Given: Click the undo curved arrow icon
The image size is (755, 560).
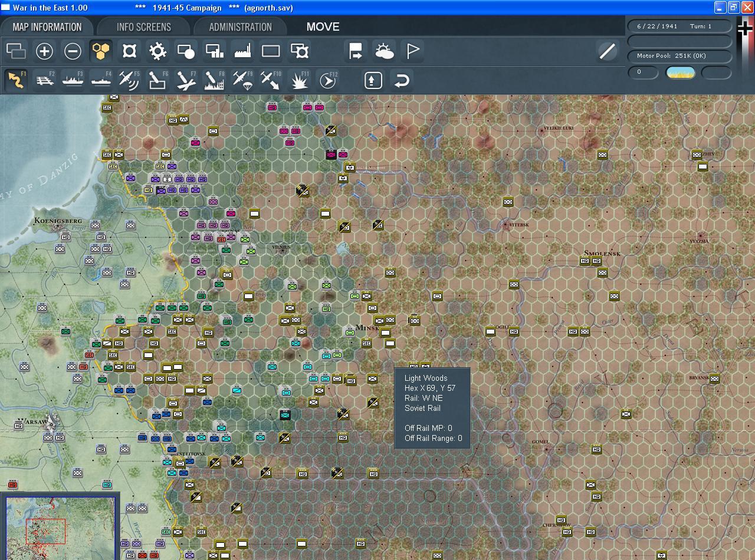Looking at the screenshot, I should pyautogui.click(x=402, y=80).
